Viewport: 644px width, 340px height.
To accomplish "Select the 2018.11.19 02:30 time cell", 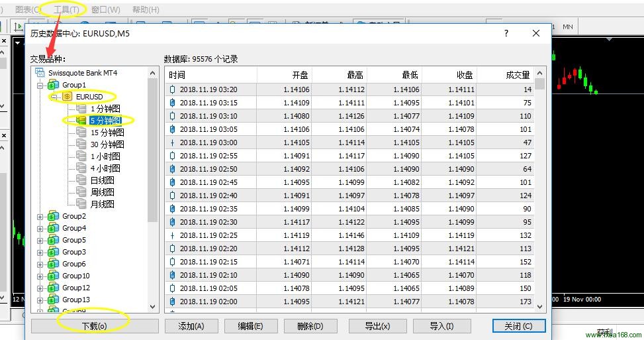I will point(208,222).
